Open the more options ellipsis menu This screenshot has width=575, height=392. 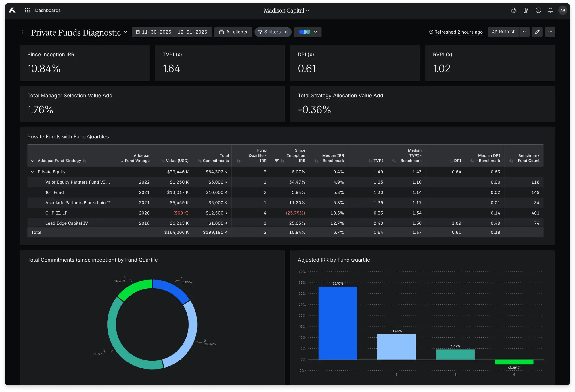click(550, 32)
